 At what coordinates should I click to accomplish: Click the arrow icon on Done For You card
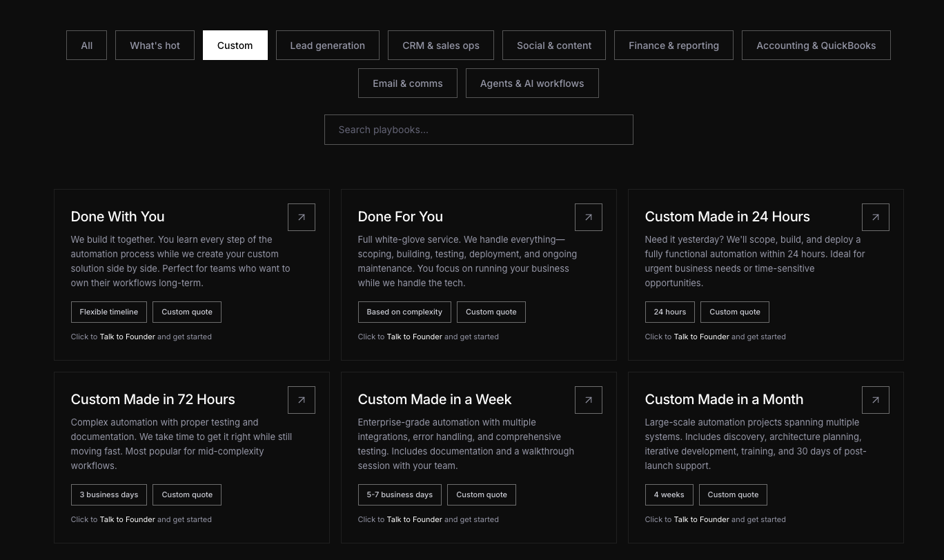click(589, 217)
